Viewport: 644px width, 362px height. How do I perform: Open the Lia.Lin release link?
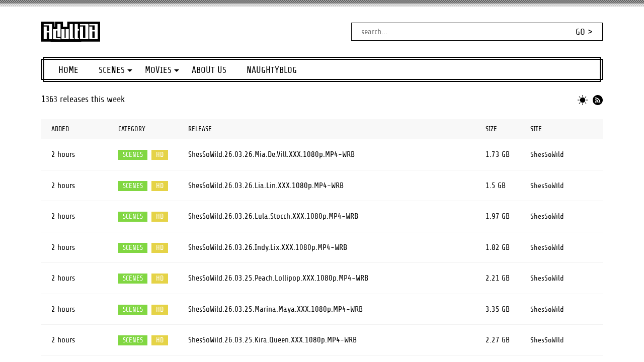(x=266, y=186)
